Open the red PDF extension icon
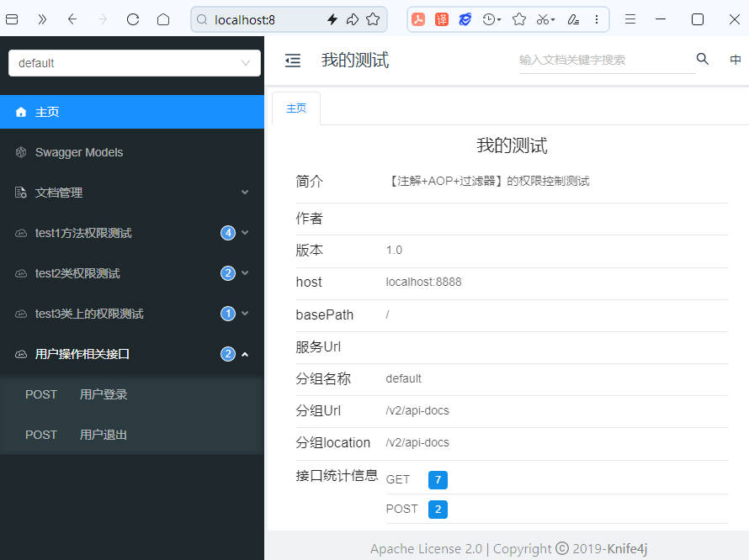 coord(418,19)
